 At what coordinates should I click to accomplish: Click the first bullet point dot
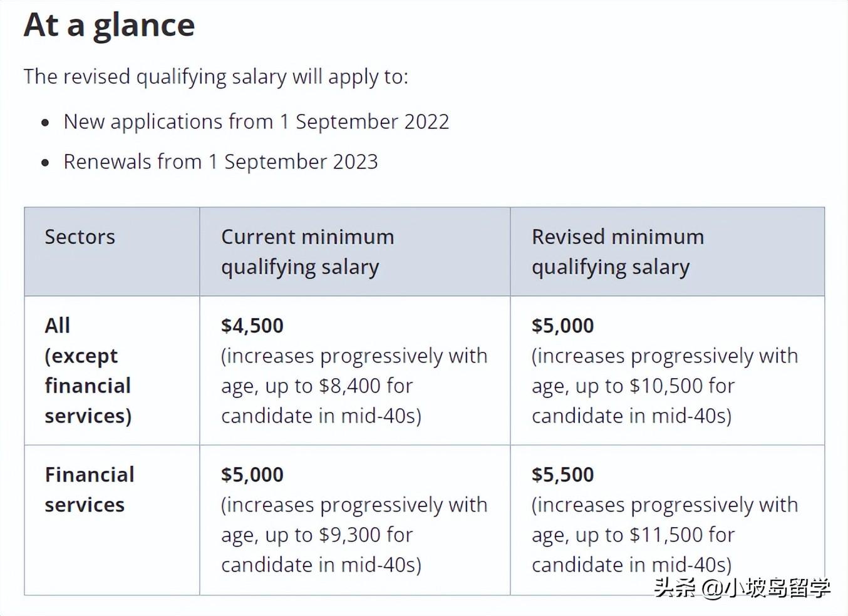(45, 123)
